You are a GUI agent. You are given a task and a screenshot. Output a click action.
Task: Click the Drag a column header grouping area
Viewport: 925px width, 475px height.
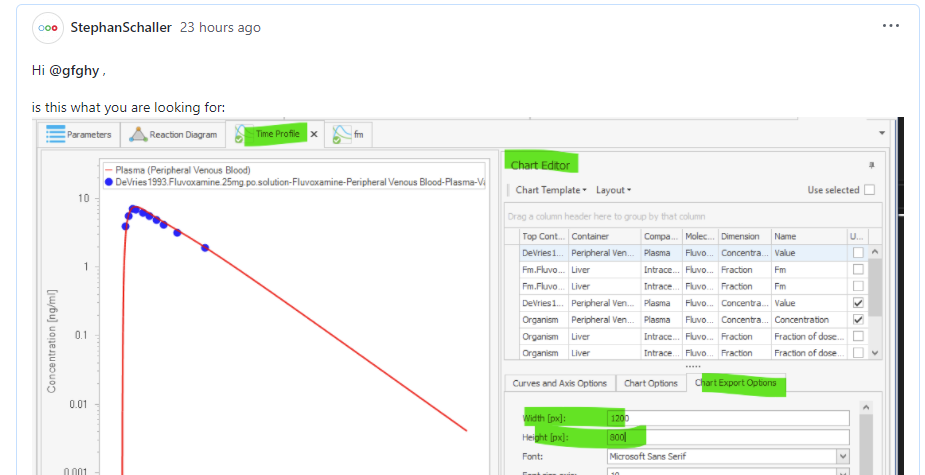point(693,216)
